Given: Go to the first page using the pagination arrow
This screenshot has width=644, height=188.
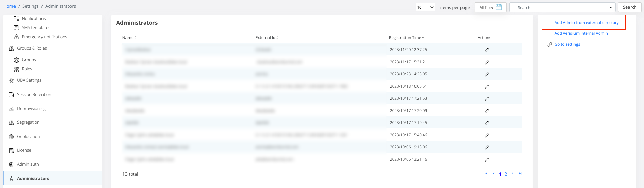Looking at the screenshot, I should [x=486, y=174].
